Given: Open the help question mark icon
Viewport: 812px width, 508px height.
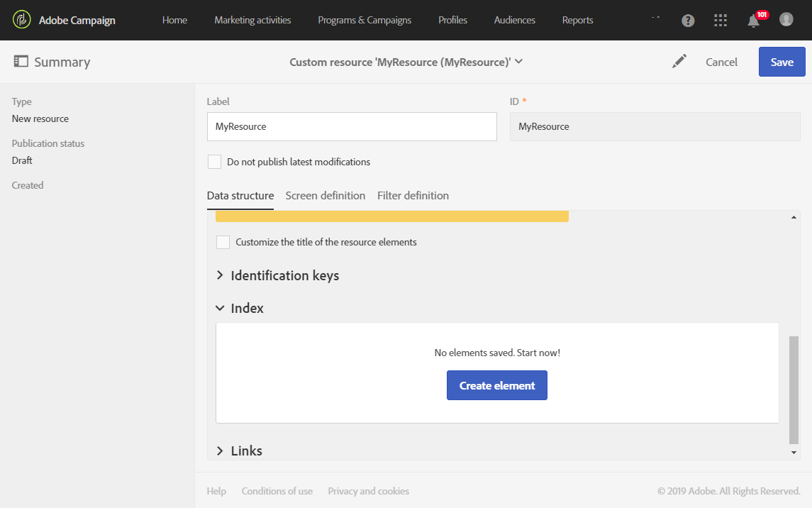Looking at the screenshot, I should pyautogui.click(x=688, y=21).
